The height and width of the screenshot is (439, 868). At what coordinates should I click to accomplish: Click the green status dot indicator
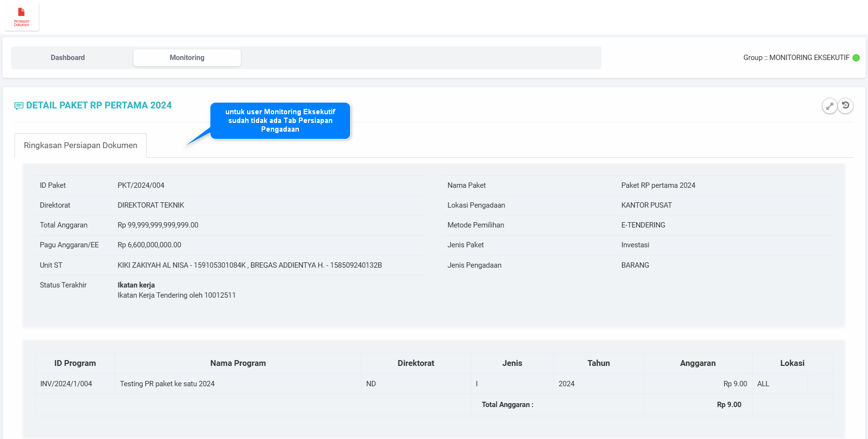point(856,58)
